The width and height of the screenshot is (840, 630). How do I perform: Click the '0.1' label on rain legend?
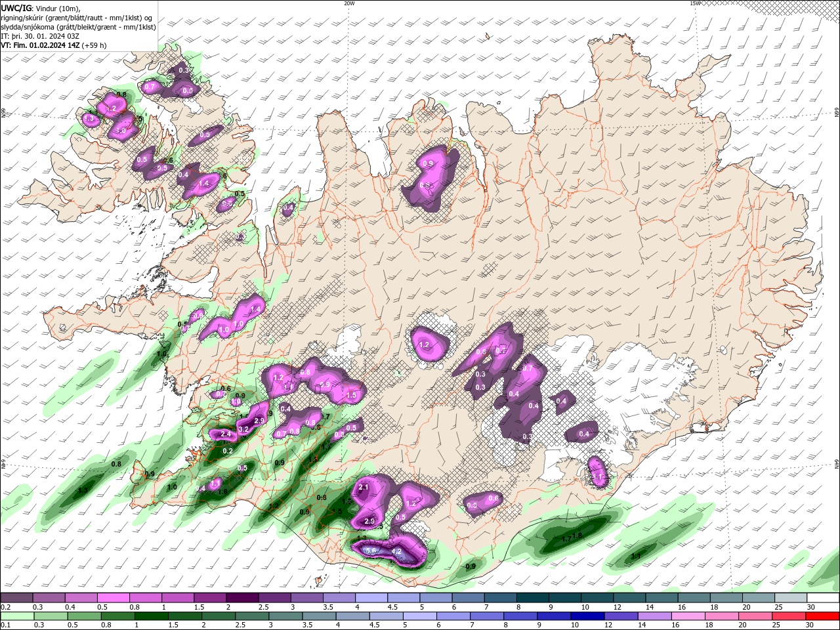click(5, 625)
